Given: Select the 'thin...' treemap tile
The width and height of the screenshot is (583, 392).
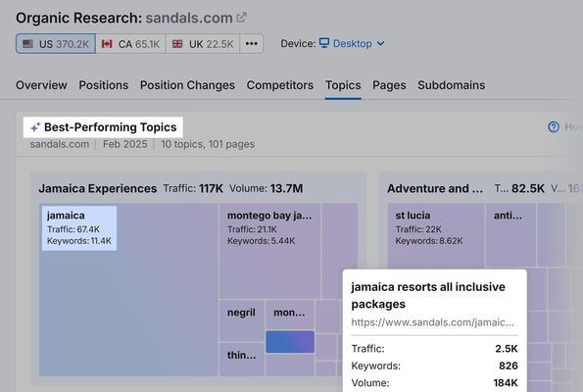Looking at the screenshot, I should [242, 360].
